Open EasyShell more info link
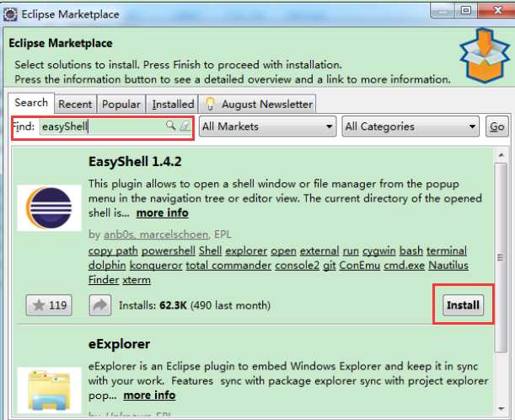The height and width of the screenshot is (420, 515). click(163, 213)
